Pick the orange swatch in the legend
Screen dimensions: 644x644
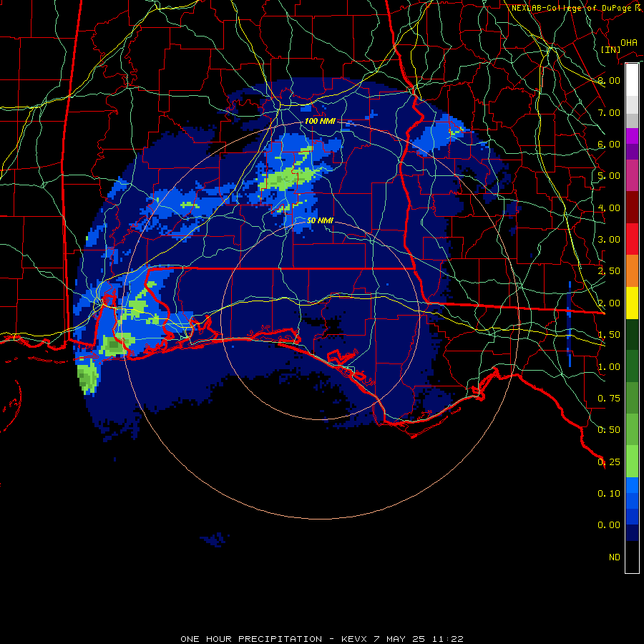[632, 271]
